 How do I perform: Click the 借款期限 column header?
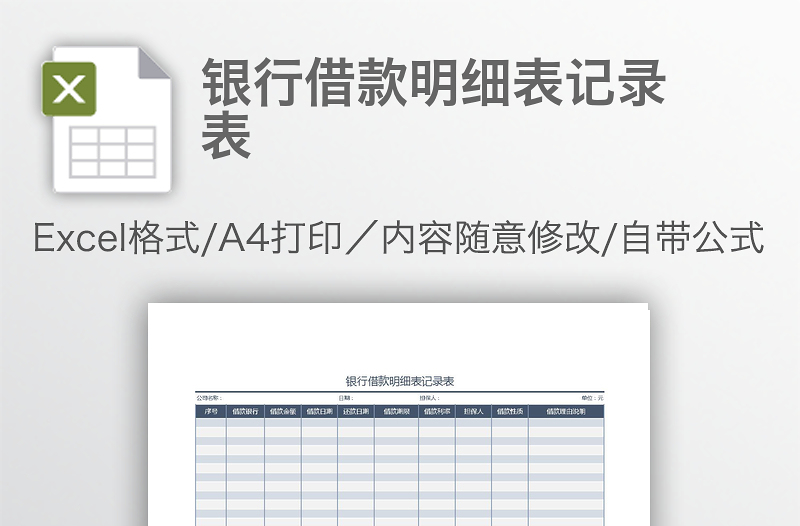coord(396,411)
